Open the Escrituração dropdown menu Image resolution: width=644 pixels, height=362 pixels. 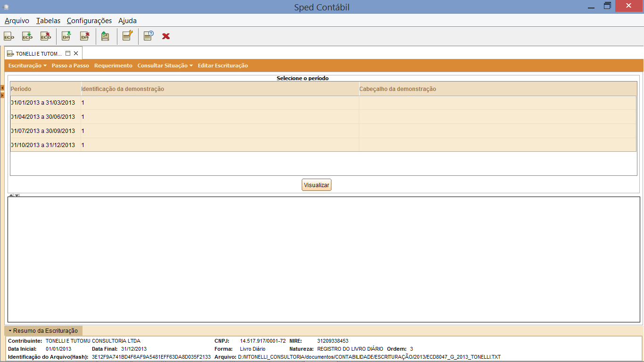pyautogui.click(x=27, y=66)
